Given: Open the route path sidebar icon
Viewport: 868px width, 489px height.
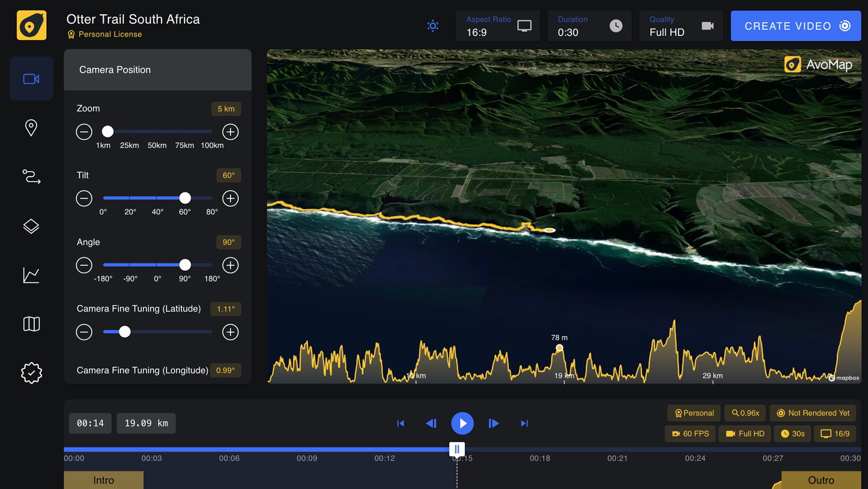Looking at the screenshot, I should (31, 177).
